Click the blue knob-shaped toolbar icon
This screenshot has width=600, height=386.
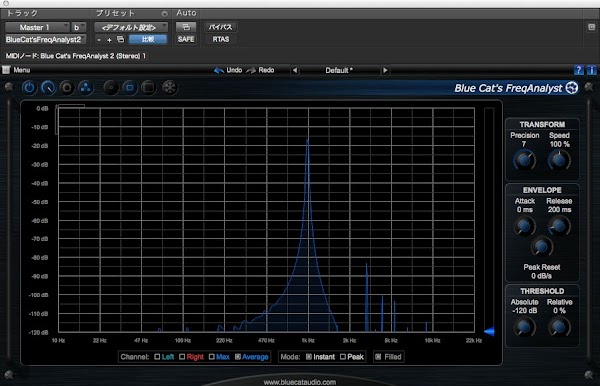[x=48, y=88]
